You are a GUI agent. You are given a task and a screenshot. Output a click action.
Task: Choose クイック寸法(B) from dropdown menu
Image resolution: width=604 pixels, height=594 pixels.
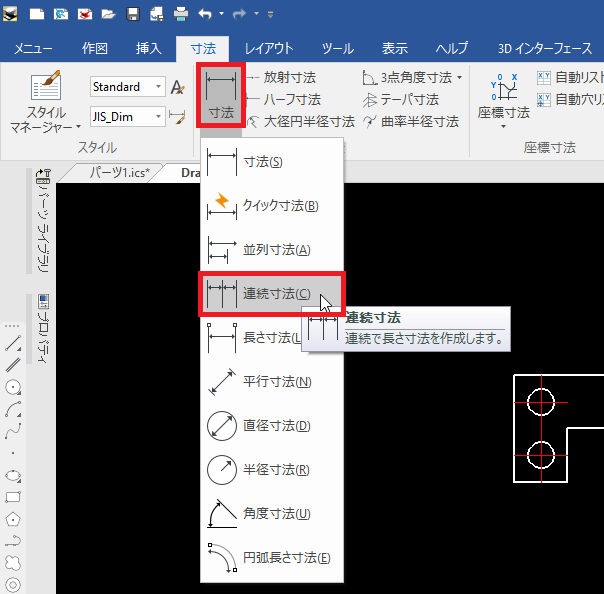(272, 205)
